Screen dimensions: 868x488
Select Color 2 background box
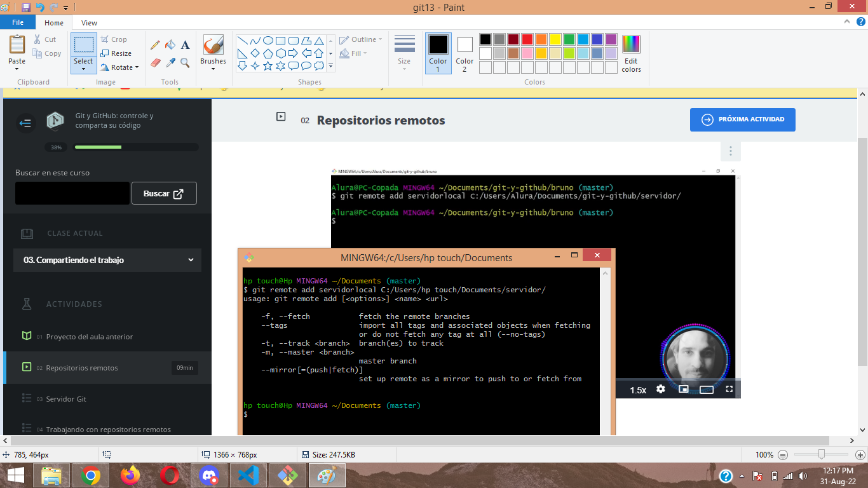click(x=465, y=53)
